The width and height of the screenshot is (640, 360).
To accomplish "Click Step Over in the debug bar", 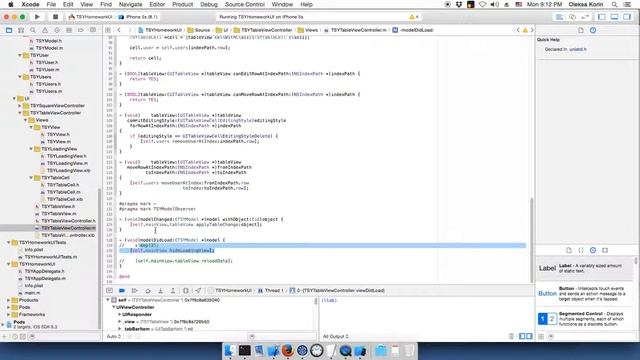I will click(x=148, y=291).
